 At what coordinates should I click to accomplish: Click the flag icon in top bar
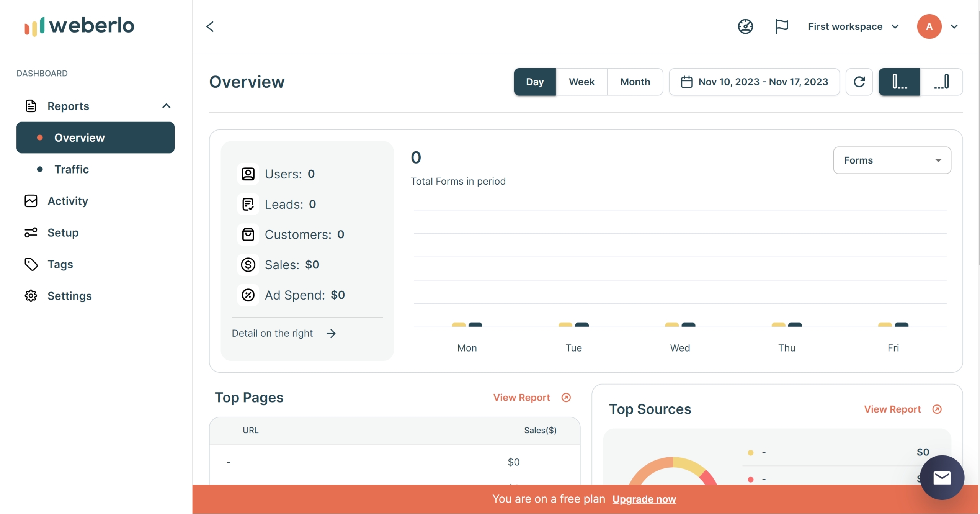[x=782, y=26]
